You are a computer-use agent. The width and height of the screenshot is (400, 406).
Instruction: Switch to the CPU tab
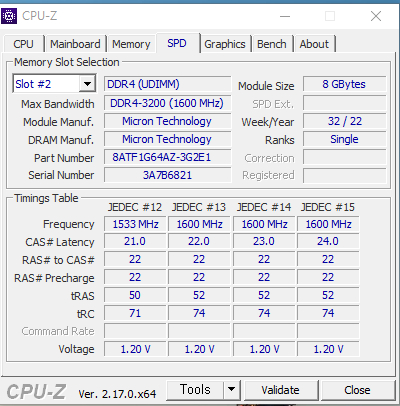(23, 44)
